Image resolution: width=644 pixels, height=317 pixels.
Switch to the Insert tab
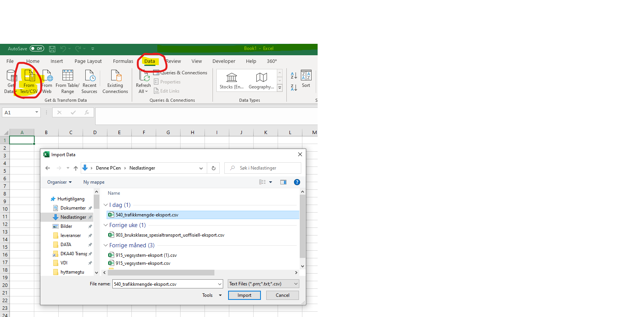pos(57,61)
